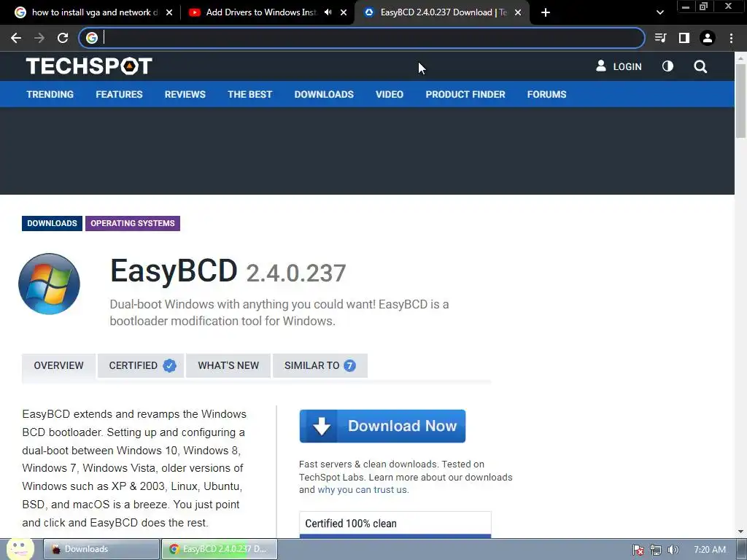
Task: Click the Certified 100% clean box
Action: (395, 524)
